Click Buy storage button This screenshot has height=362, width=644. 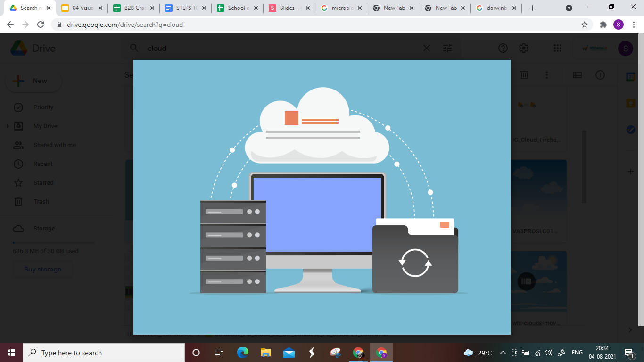(x=42, y=270)
